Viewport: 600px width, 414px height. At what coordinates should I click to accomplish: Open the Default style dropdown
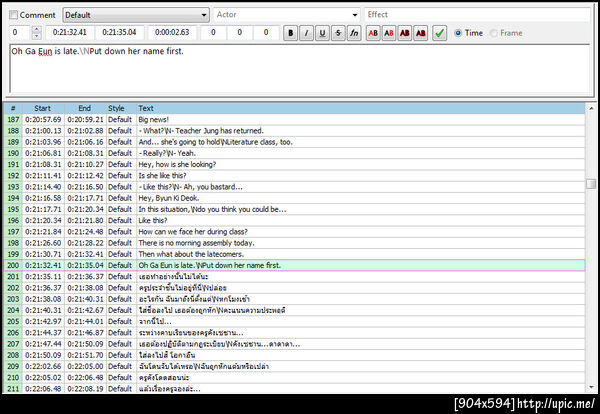point(136,15)
